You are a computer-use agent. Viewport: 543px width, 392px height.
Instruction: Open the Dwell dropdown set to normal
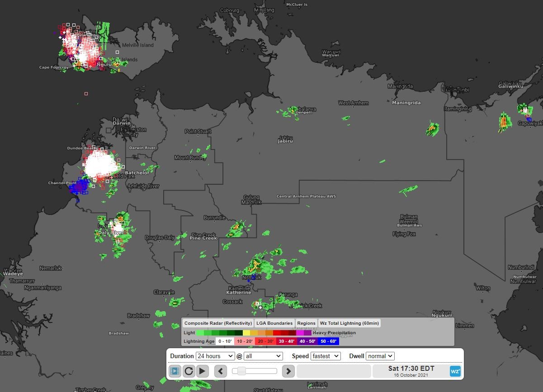[380, 356]
